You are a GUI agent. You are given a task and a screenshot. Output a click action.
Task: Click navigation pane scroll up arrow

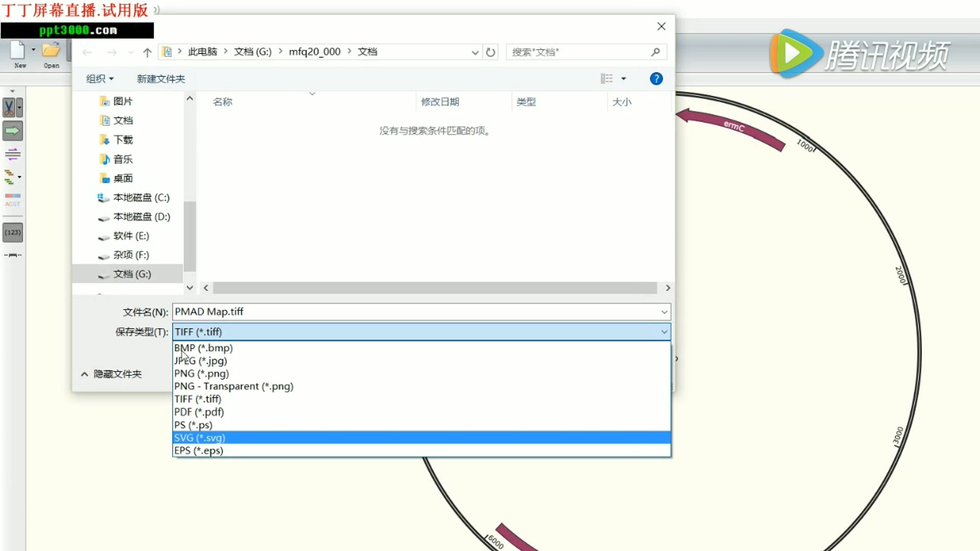tap(190, 98)
